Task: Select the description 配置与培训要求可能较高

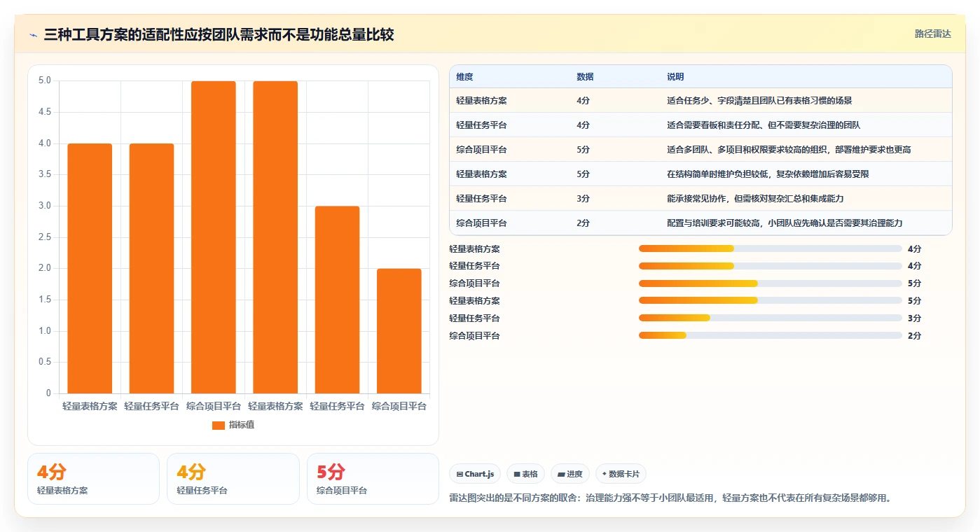Action: (713, 223)
